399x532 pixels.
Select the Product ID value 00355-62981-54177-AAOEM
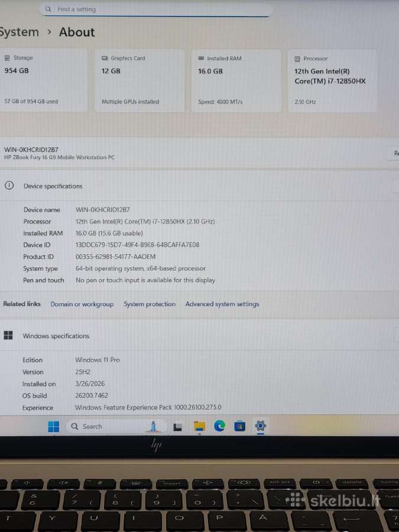pos(115,257)
